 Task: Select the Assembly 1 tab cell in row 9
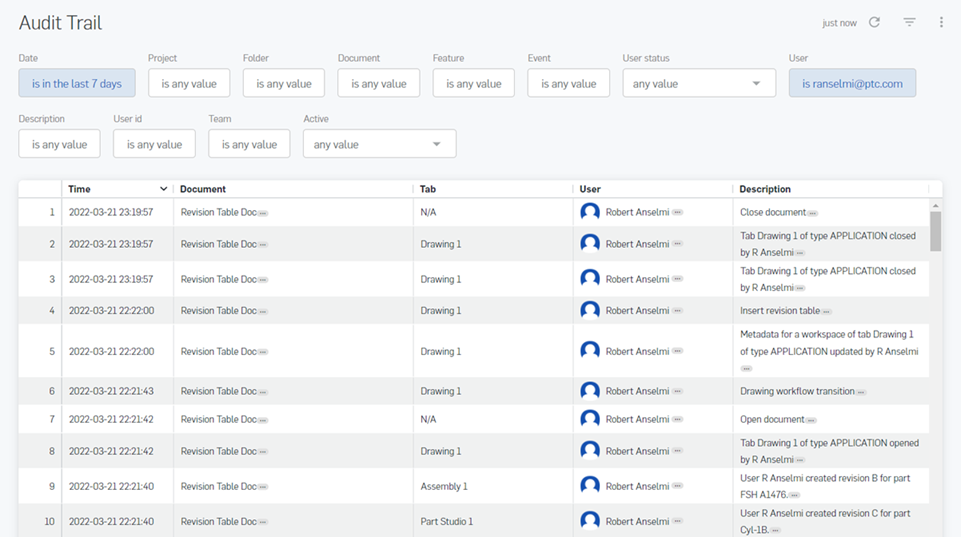pos(444,487)
